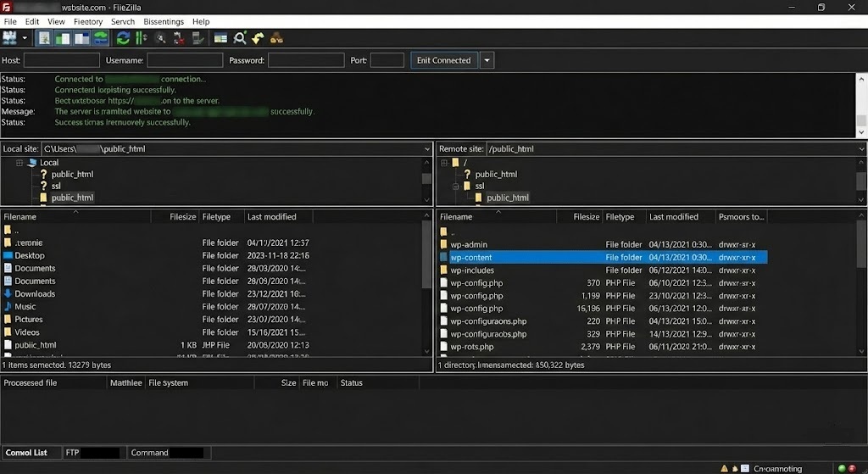The image size is (868, 474).
Task: Select the wp-content row
Action: [x=603, y=257]
